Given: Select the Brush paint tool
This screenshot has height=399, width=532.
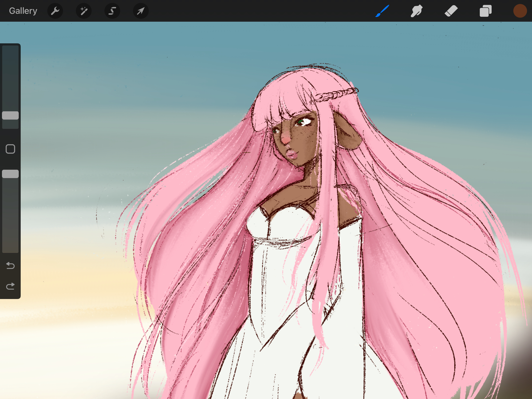Looking at the screenshot, I should click(382, 11).
